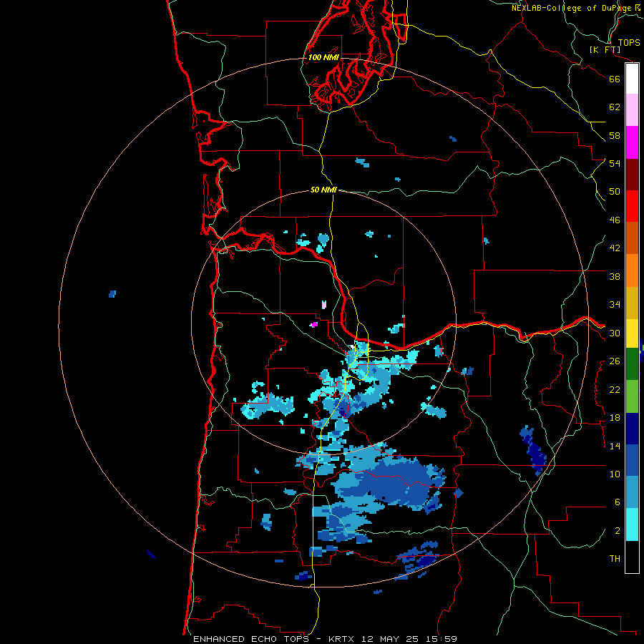Click the black TH threshold legend swatch
This screenshot has height=644, width=644.
coord(632,557)
